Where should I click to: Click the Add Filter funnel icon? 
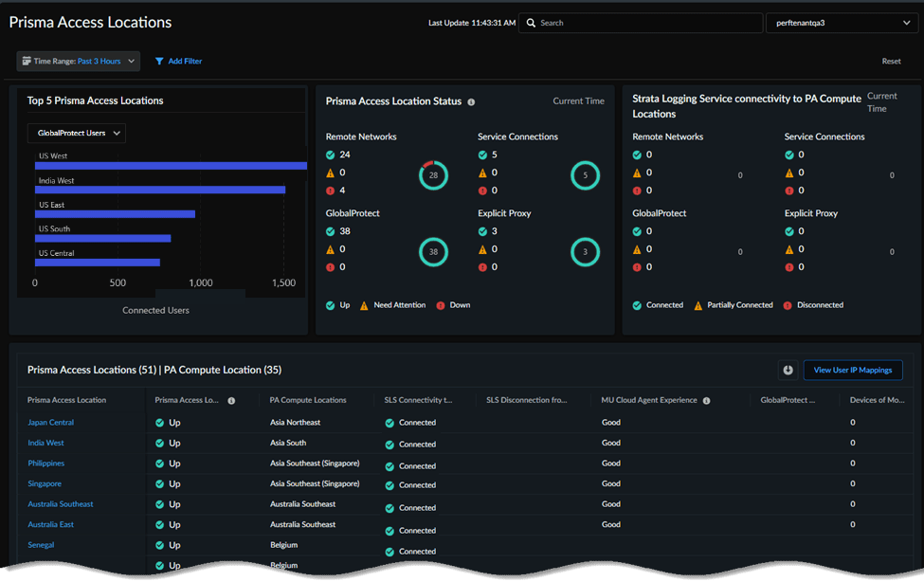(x=159, y=62)
